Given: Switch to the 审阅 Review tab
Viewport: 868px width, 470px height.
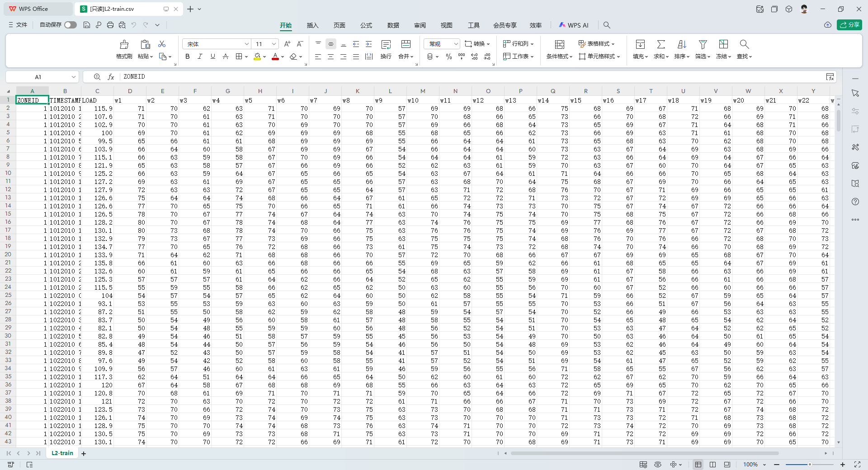Looking at the screenshot, I should click(420, 25).
